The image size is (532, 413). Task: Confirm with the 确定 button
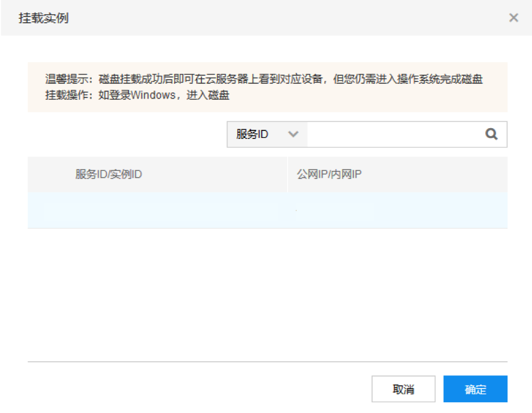pyautogui.click(x=475, y=389)
